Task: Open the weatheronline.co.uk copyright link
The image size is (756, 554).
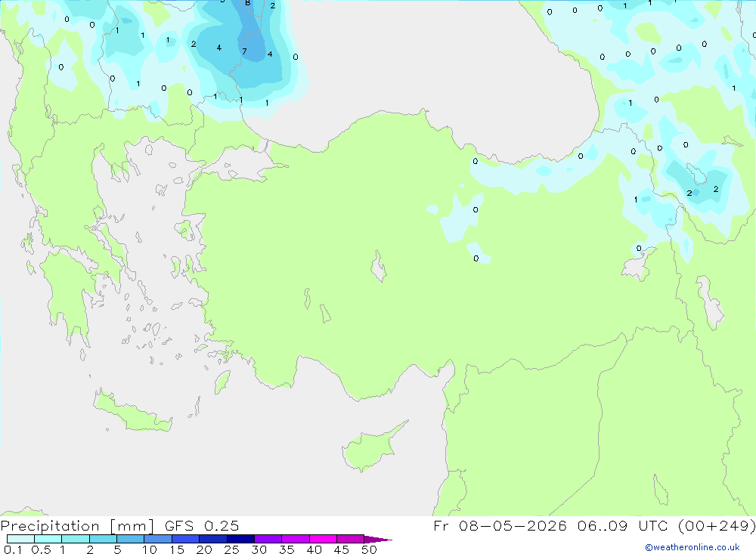Action: pyautogui.click(x=692, y=547)
